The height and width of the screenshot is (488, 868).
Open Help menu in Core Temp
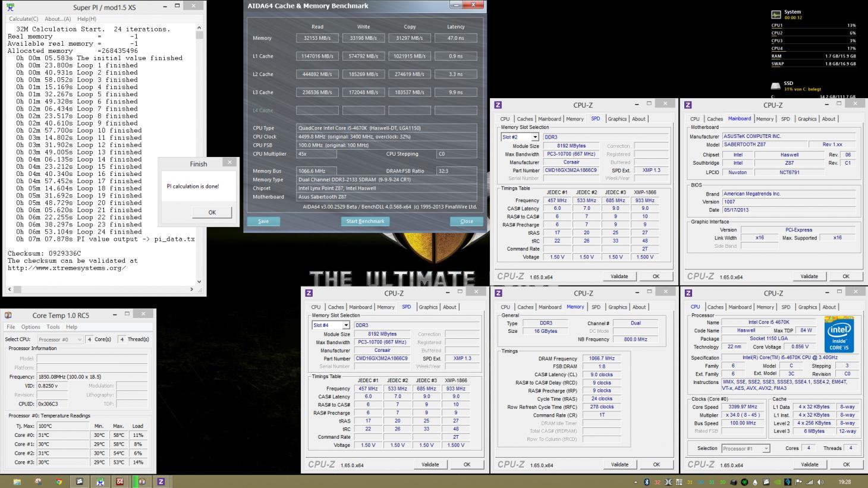pos(71,327)
